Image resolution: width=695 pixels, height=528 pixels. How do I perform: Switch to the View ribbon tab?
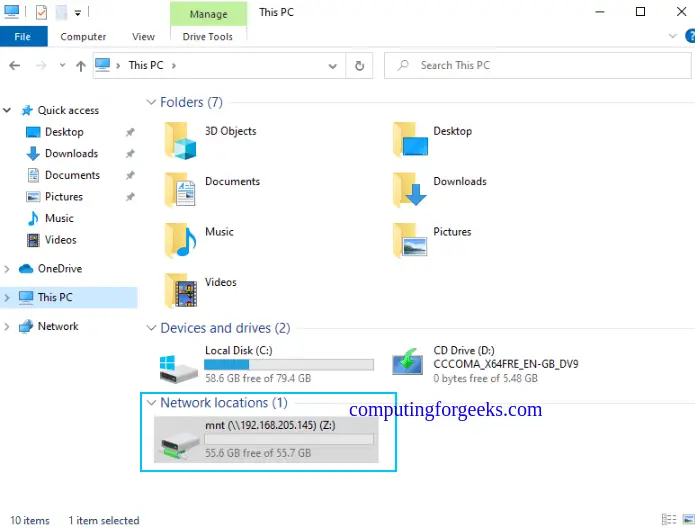143,36
